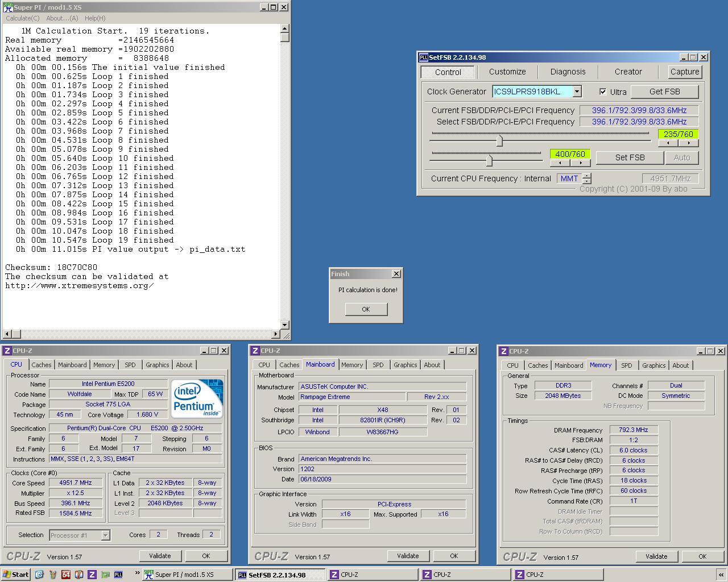Click the MMT CPU frequency method field

click(x=569, y=178)
